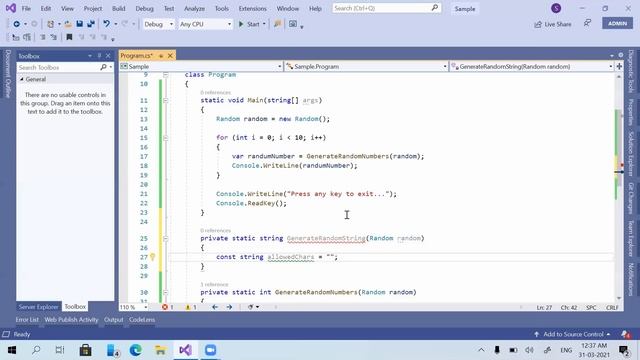The width and height of the screenshot is (640, 360).
Task: Click the user account avatar S
Action: 556,8
